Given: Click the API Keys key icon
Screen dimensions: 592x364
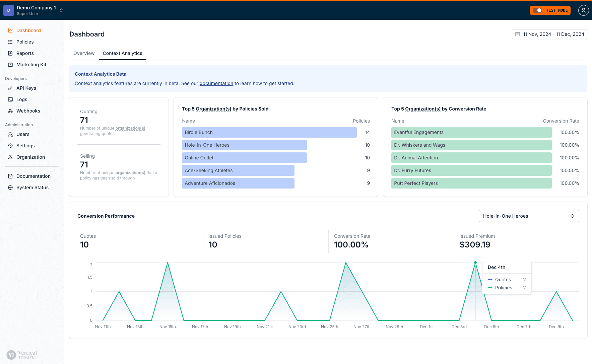Looking at the screenshot, I should click(10, 88).
